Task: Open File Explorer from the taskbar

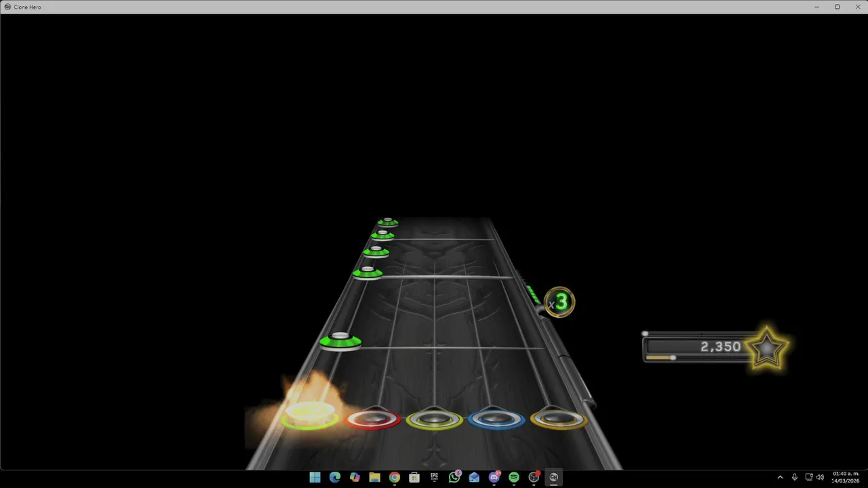Action: (x=374, y=477)
